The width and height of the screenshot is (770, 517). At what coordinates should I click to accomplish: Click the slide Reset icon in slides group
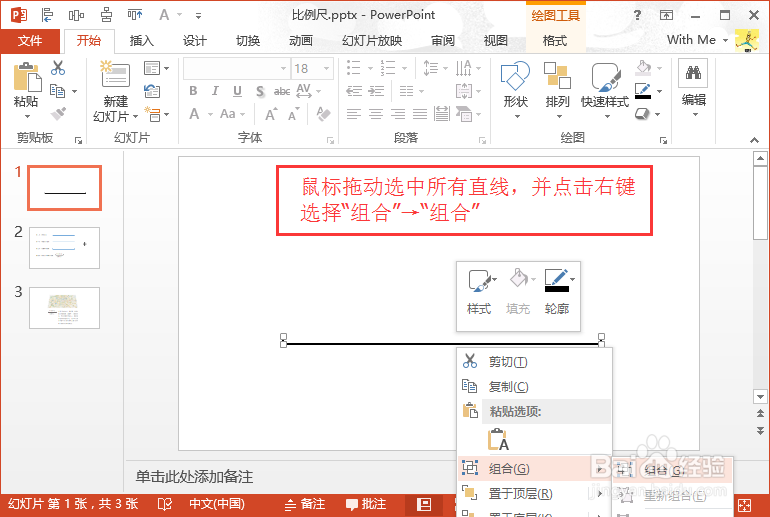pyautogui.click(x=152, y=91)
